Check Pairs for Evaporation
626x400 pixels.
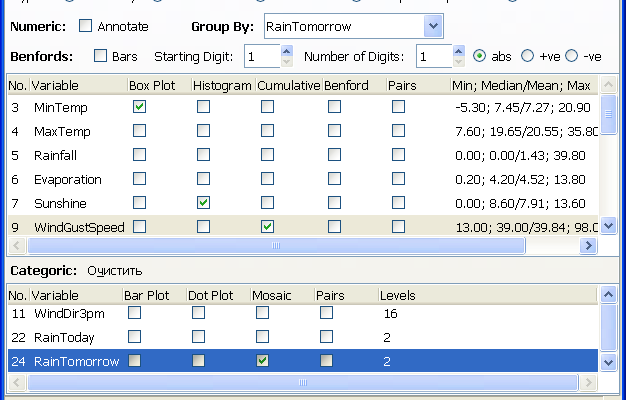click(x=398, y=179)
